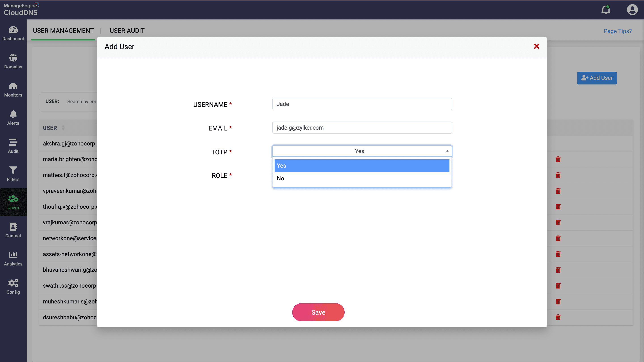Collapse the TOTP dropdown arrow
Image resolution: width=644 pixels, height=362 pixels.
pyautogui.click(x=447, y=151)
